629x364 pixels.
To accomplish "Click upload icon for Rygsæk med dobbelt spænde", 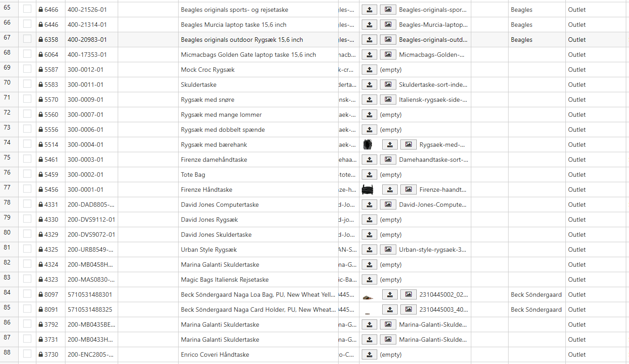I will (x=369, y=130).
